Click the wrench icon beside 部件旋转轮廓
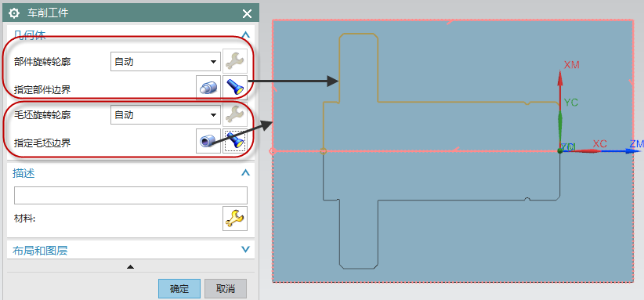Image resolution: width=644 pixels, height=300 pixels. coord(235,62)
